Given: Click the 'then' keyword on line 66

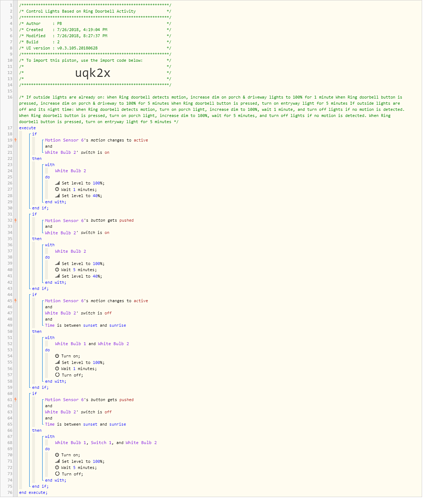Looking at the screenshot, I should point(37,431).
